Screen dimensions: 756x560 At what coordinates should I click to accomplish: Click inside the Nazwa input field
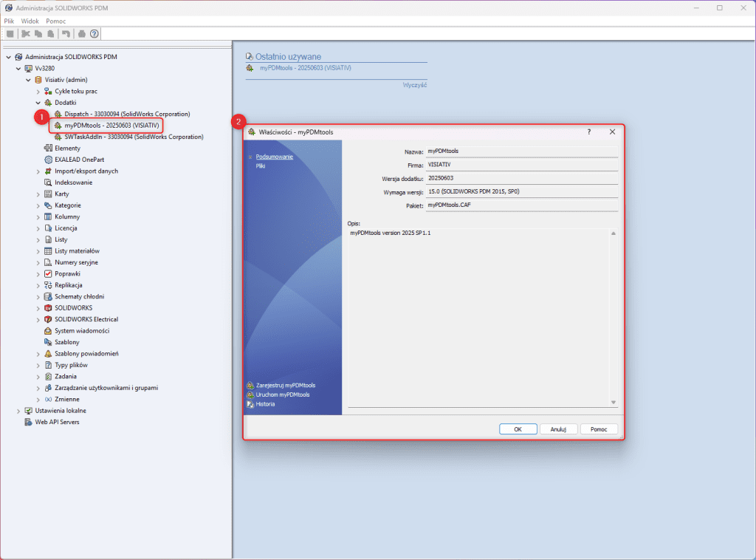[521, 151]
